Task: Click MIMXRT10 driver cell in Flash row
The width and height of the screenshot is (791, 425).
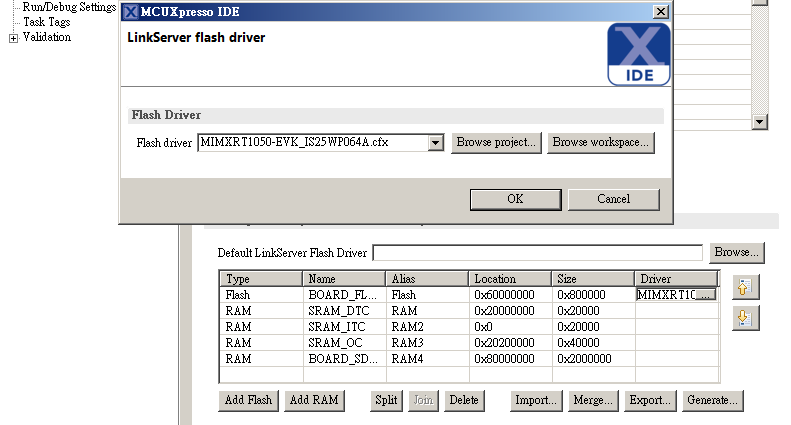Action: pos(666,295)
